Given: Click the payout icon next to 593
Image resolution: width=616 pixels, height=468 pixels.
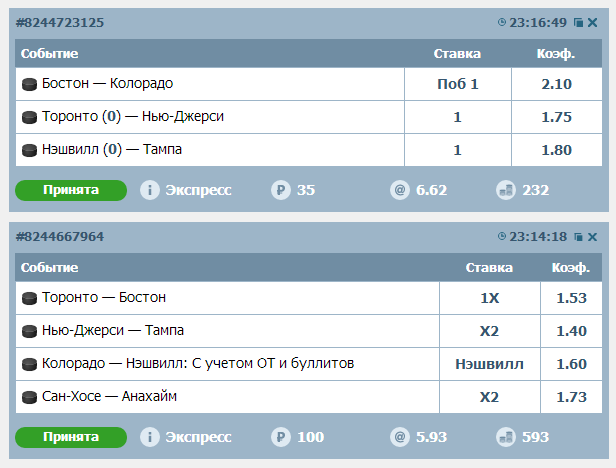Looking at the screenshot, I should click(x=506, y=437).
